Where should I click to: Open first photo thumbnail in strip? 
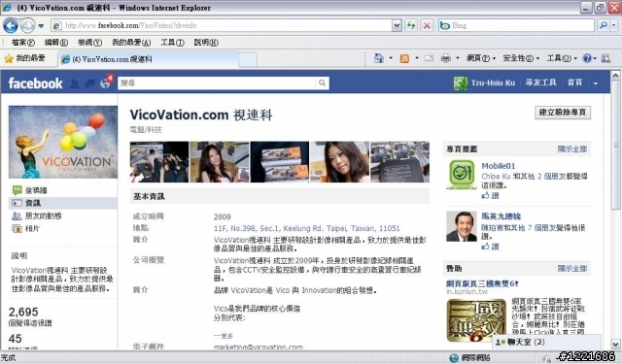coord(159,162)
